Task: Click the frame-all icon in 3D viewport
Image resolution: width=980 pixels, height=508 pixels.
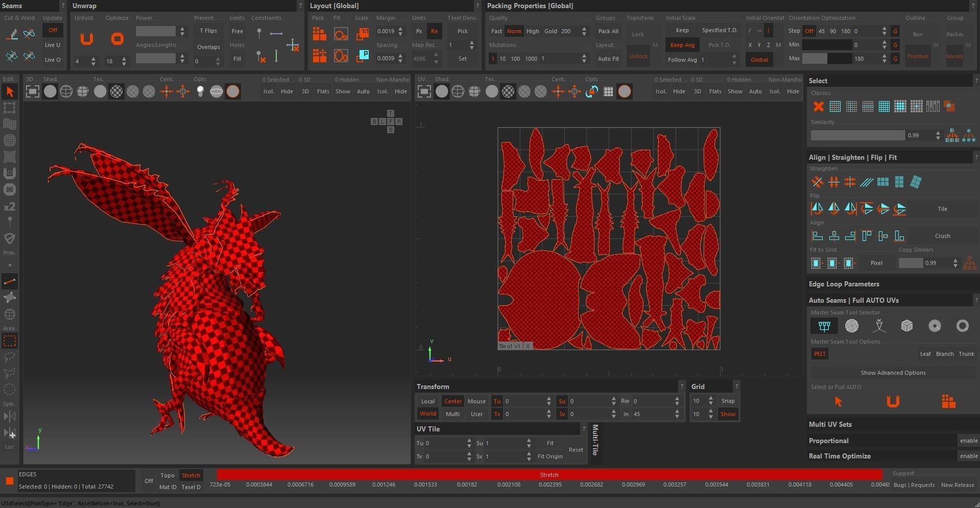Action: 32,91
